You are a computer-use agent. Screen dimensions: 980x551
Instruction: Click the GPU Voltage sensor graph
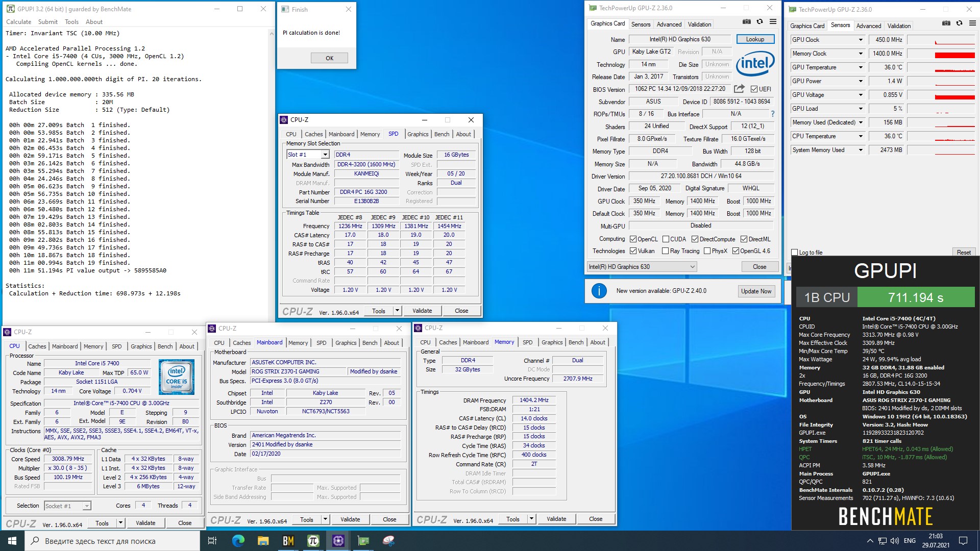tap(942, 95)
